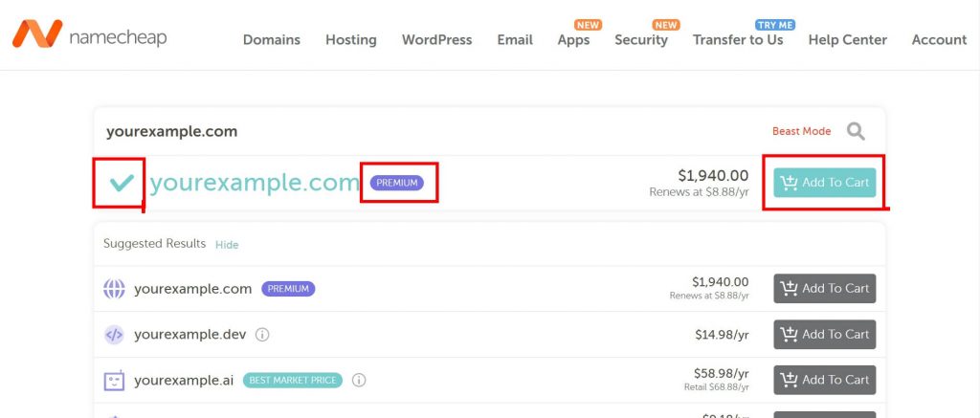Click the yourexample.ai domain name
This screenshot has height=418, width=980.
tap(184, 380)
